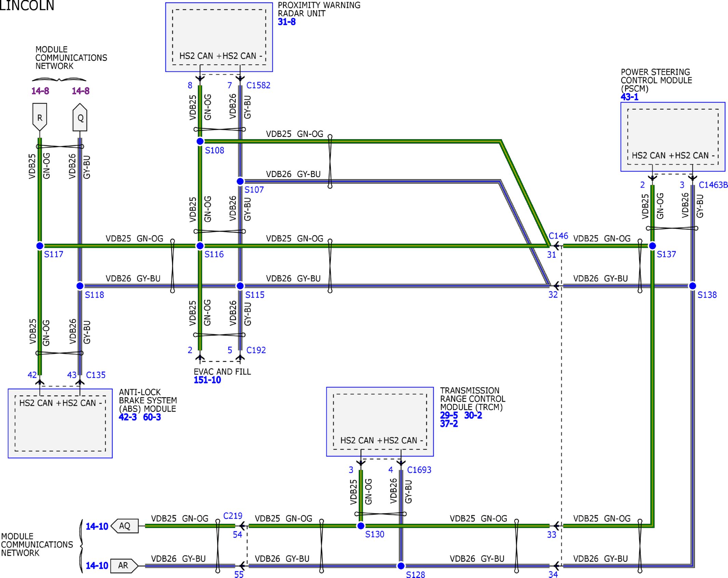Select connector label C1693
The width and height of the screenshot is (728, 578).
coord(419,470)
